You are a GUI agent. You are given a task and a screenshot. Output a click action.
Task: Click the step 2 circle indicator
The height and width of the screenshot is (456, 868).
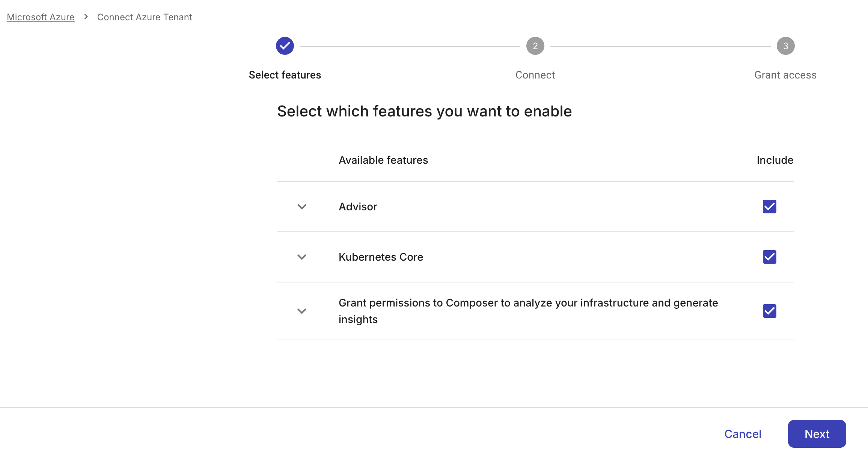(x=535, y=45)
